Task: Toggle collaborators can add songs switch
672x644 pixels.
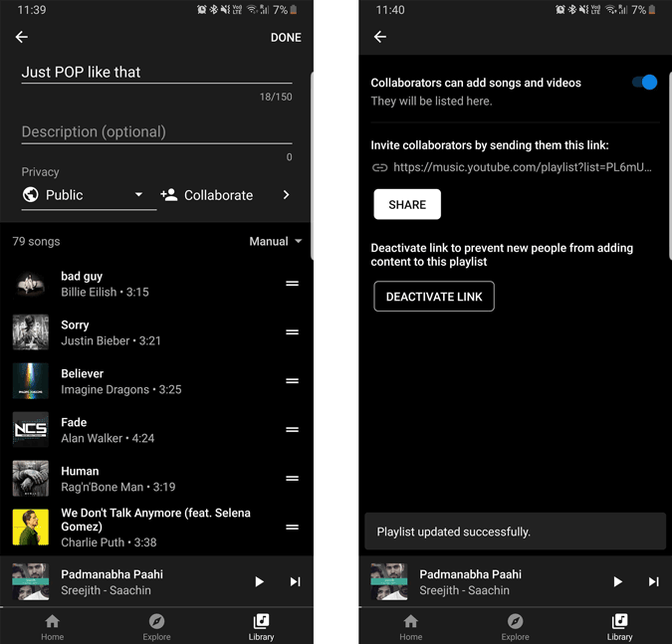Action: [645, 83]
